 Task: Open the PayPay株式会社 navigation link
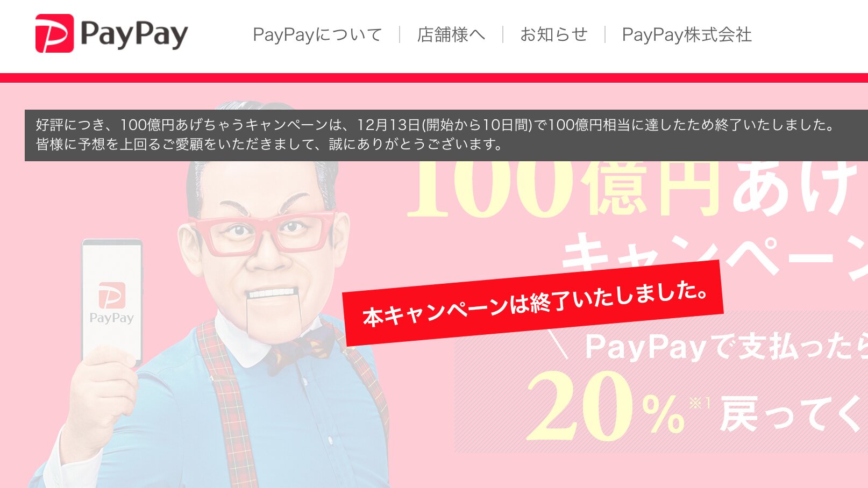687,34
